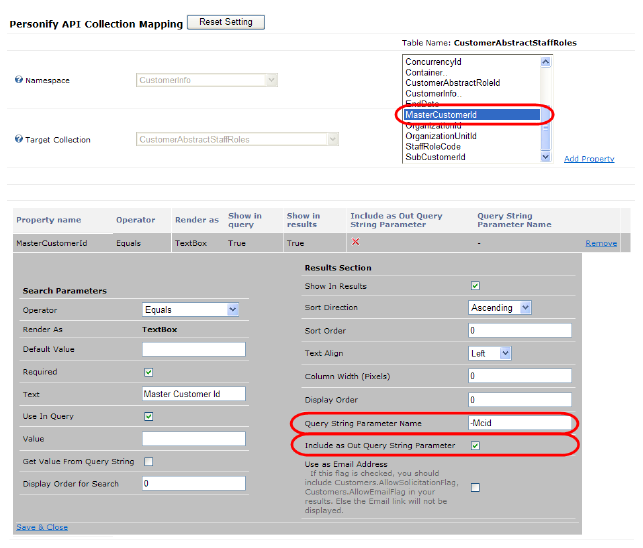Screen dimensions: 643x548
Task: Open the Namespace CustomerInfo dropdown
Action: [x=207, y=80]
